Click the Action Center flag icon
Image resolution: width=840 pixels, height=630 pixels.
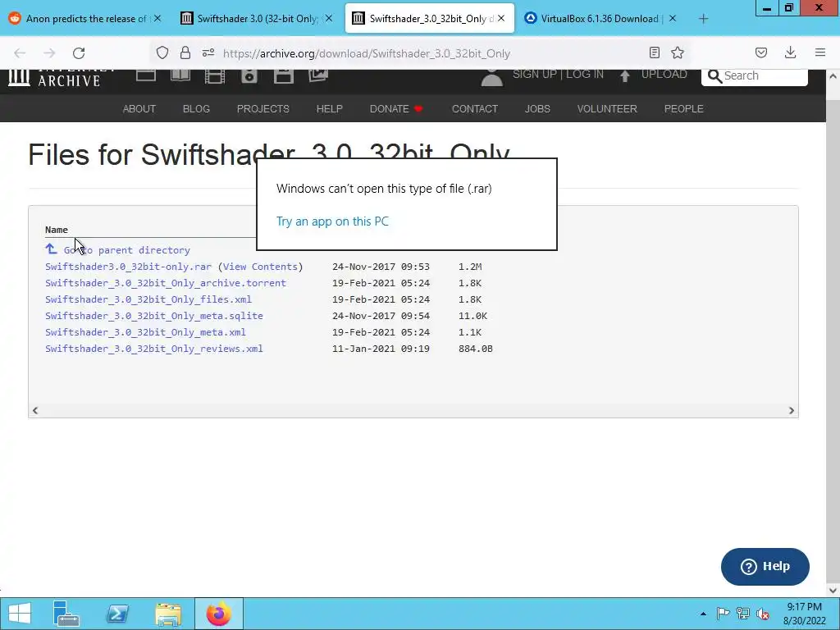click(x=723, y=614)
